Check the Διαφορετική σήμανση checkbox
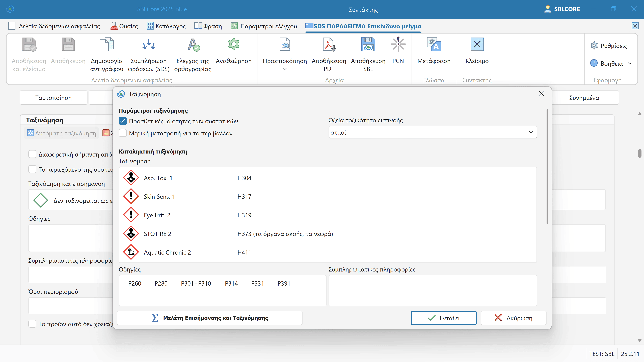The height and width of the screenshot is (362, 644). (32, 154)
